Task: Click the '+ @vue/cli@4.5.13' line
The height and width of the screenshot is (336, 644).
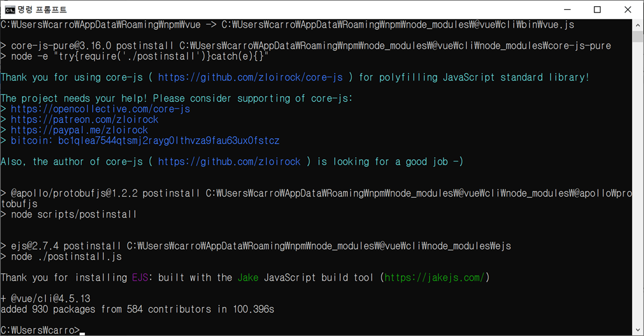Action: [x=45, y=299]
